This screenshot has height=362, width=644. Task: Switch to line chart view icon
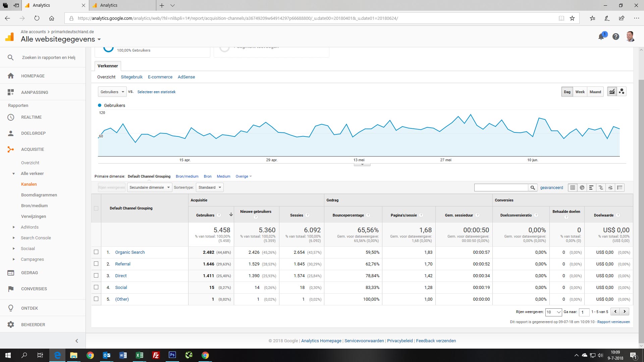[612, 92]
